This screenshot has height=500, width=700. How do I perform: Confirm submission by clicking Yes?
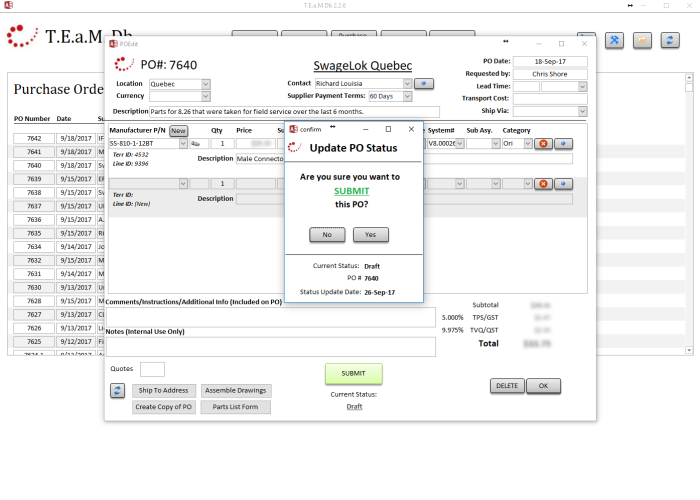370,235
